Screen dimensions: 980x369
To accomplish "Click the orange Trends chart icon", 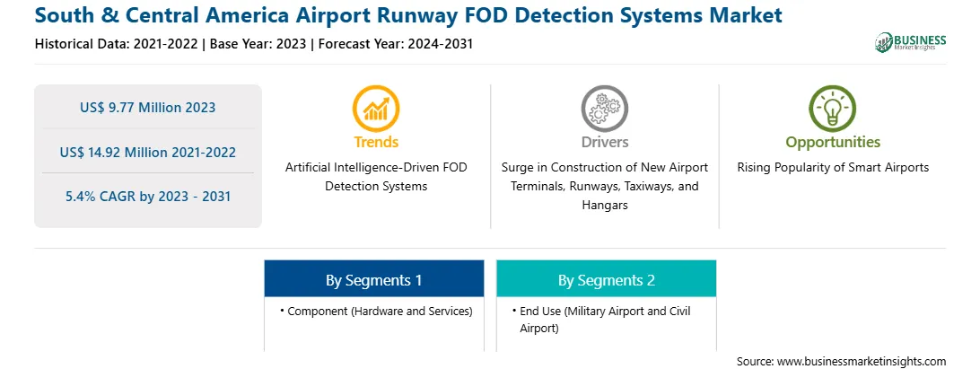I will [x=376, y=109].
